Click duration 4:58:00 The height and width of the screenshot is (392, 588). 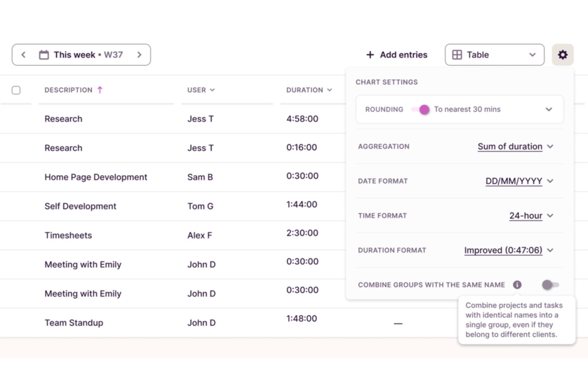(302, 119)
